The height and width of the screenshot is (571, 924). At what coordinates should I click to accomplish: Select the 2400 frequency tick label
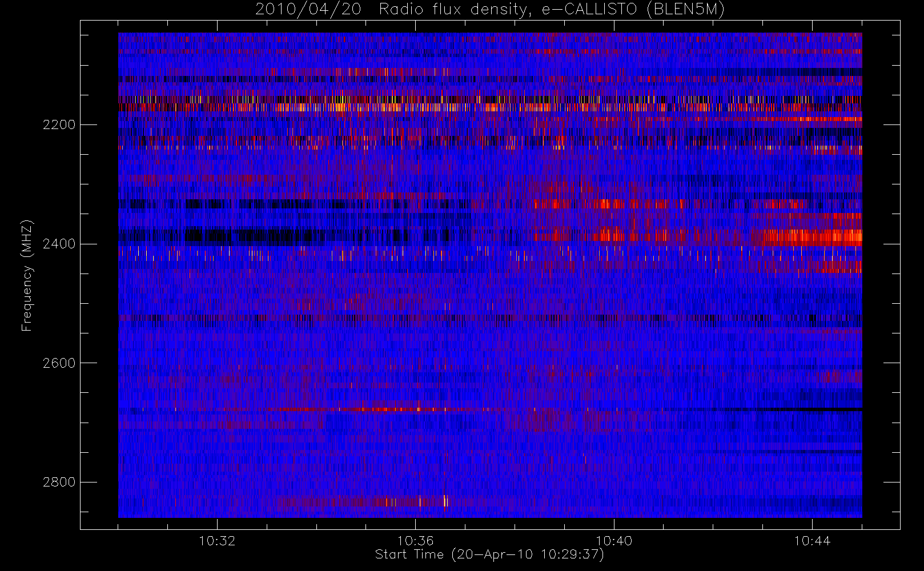[x=59, y=244]
